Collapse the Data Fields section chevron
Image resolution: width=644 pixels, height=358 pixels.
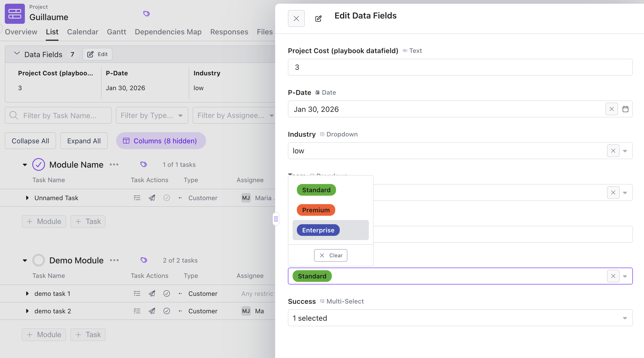(x=17, y=54)
